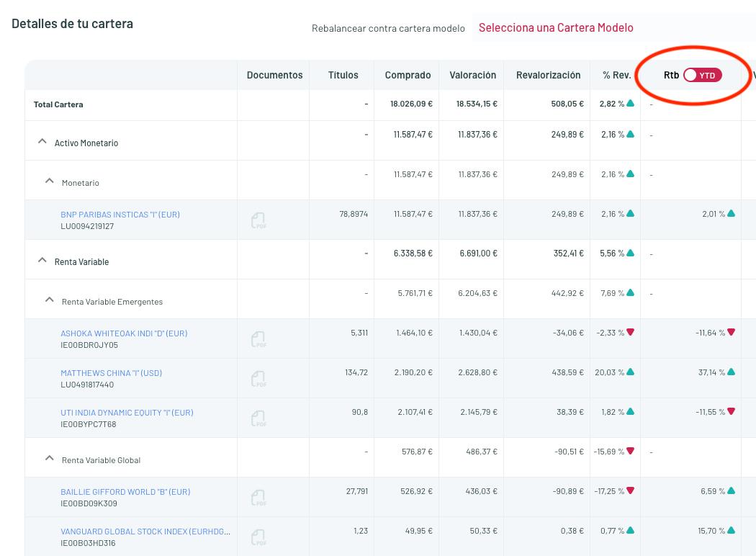Screen dimensions: 756x556
Task: Open PDF document for UTI India Dynamic Equity
Action: coord(258,418)
